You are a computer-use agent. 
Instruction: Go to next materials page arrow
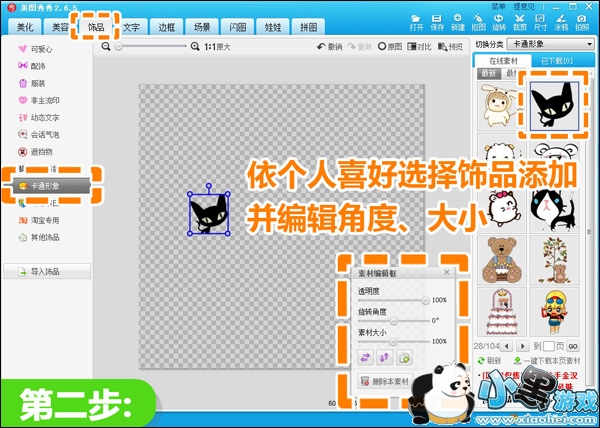522,346
